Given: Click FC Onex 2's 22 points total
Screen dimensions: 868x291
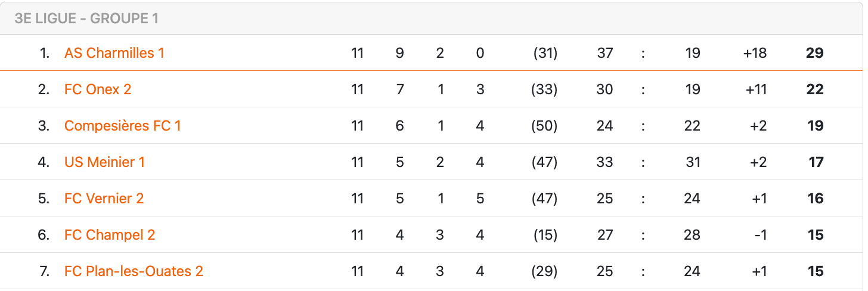Looking at the screenshot, I should click(x=814, y=89).
